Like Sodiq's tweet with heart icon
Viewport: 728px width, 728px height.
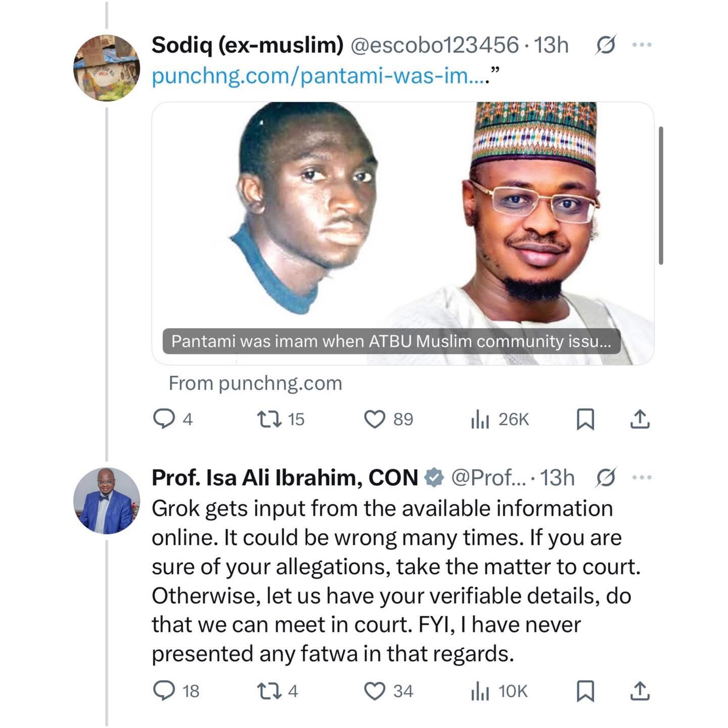click(x=375, y=420)
